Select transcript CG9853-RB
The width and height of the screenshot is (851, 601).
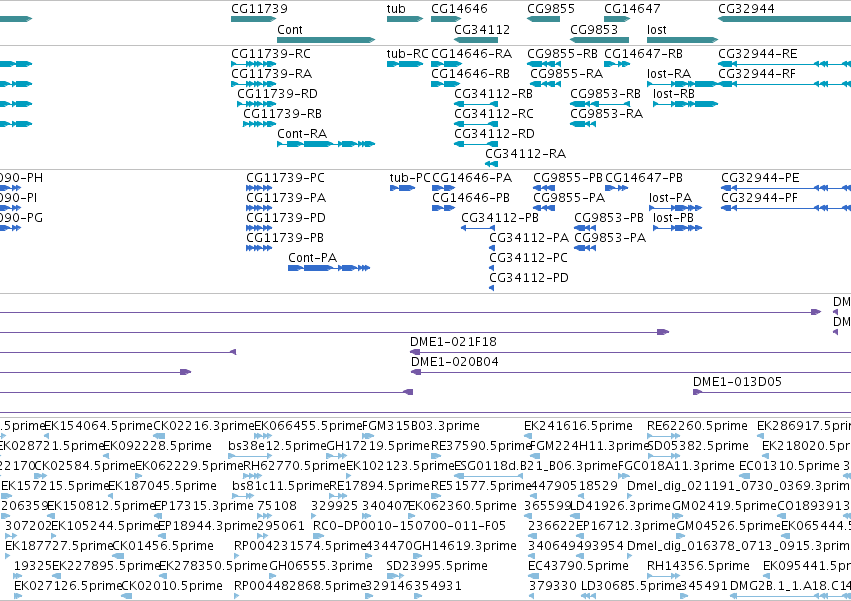coord(599,104)
